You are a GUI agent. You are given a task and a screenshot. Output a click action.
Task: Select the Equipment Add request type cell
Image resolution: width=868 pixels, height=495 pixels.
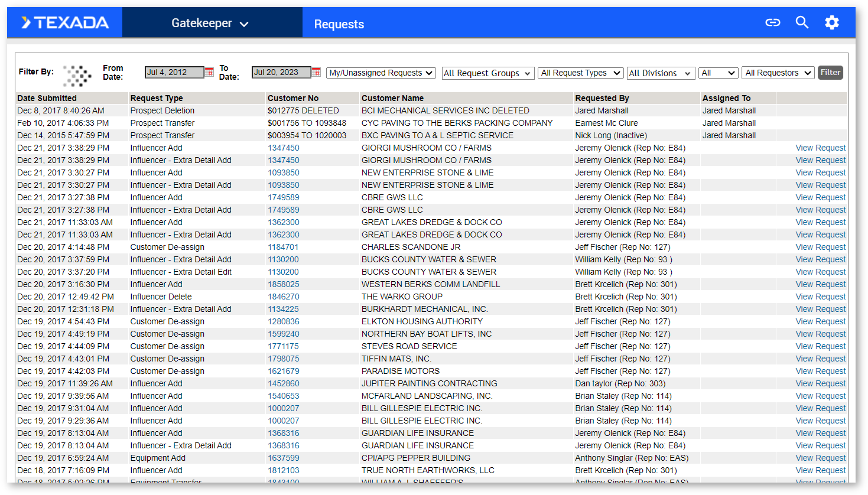158,458
